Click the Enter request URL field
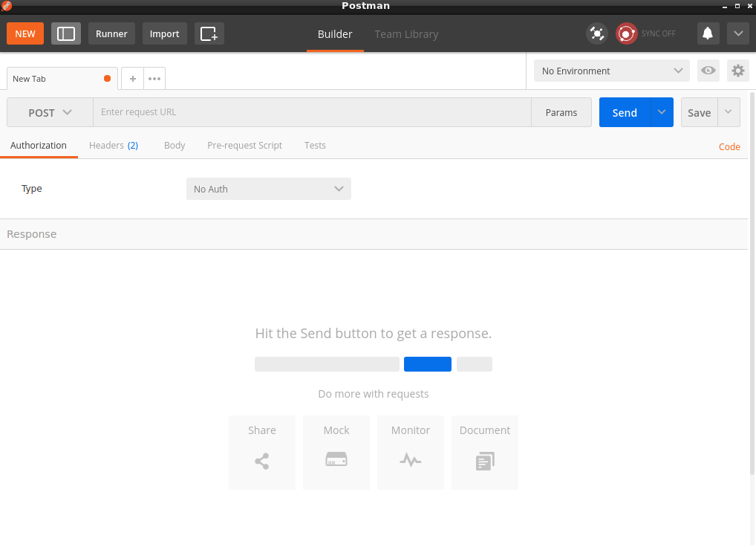The height and width of the screenshot is (547, 756). [312, 112]
